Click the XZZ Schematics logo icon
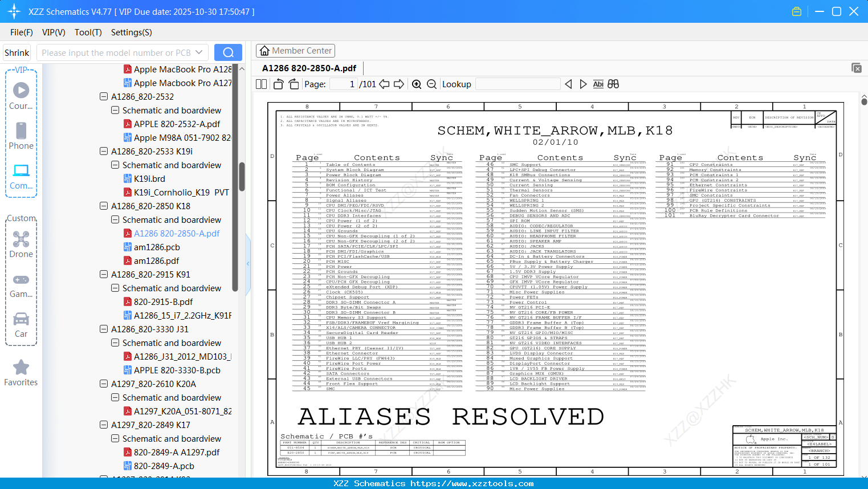This screenshot has width=868, height=489. pyautogui.click(x=14, y=11)
